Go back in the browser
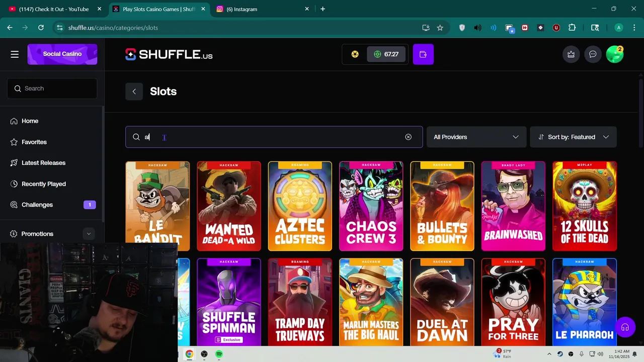This screenshot has width=644, height=362. 10,28
